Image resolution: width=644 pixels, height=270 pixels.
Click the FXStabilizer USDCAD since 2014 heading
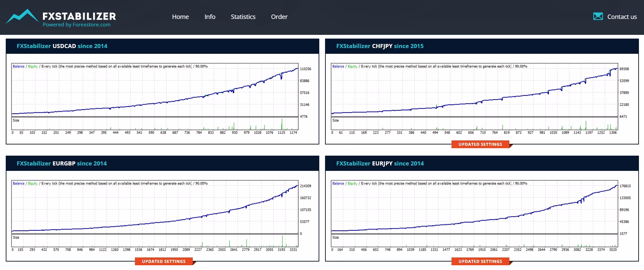[62, 46]
